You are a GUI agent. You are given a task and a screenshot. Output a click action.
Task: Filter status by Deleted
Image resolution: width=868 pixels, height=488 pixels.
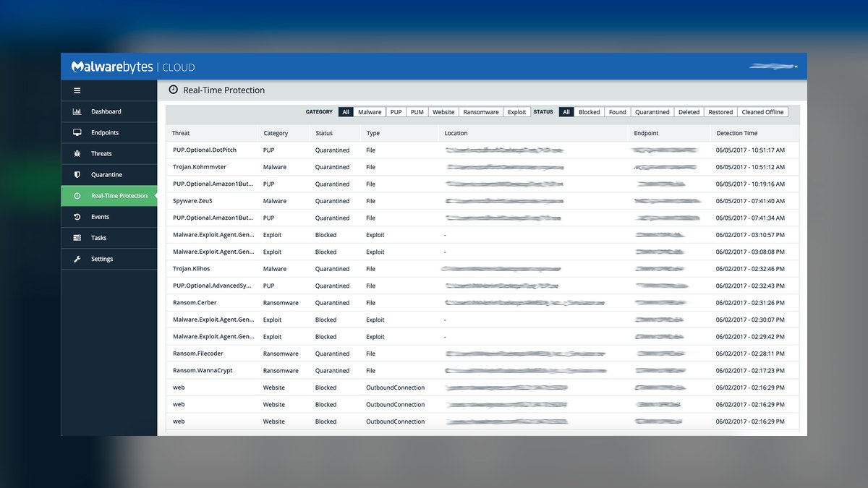coord(689,112)
